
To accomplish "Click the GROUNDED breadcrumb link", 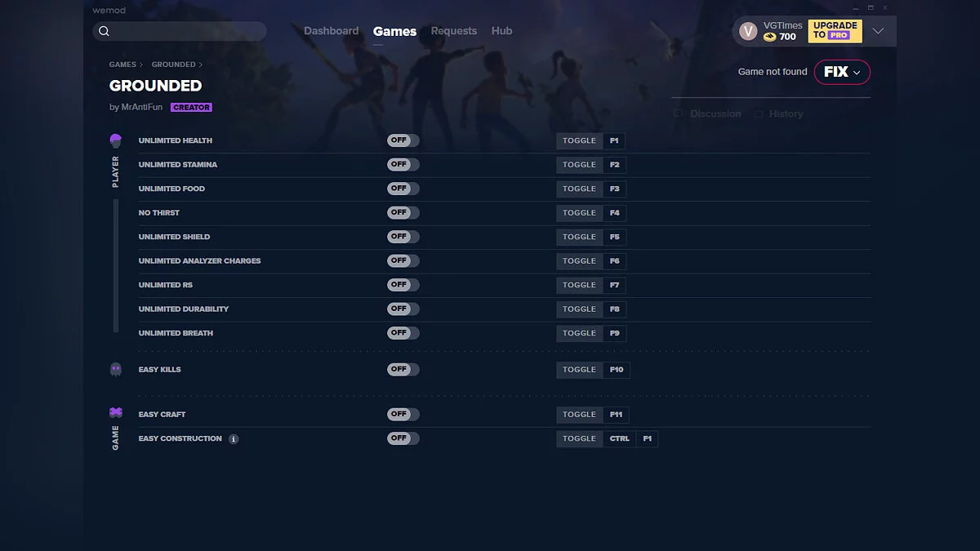I will click(x=173, y=64).
